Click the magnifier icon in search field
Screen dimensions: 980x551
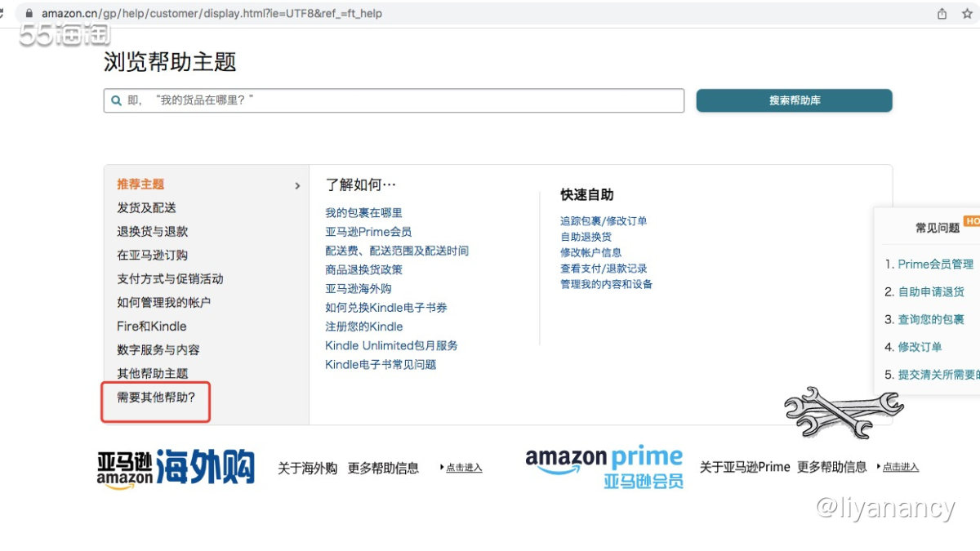[x=117, y=100]
